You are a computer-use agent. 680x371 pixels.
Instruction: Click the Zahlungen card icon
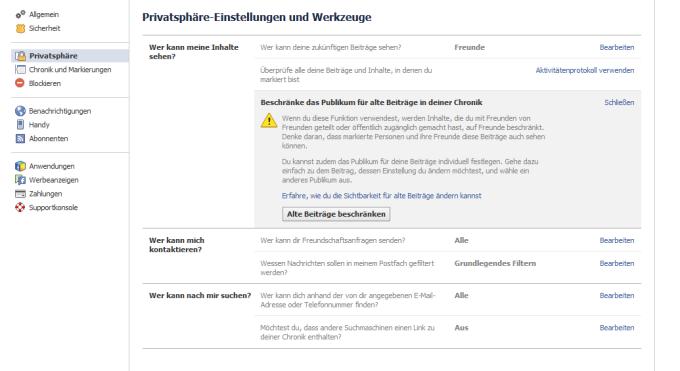click(20, 194)
